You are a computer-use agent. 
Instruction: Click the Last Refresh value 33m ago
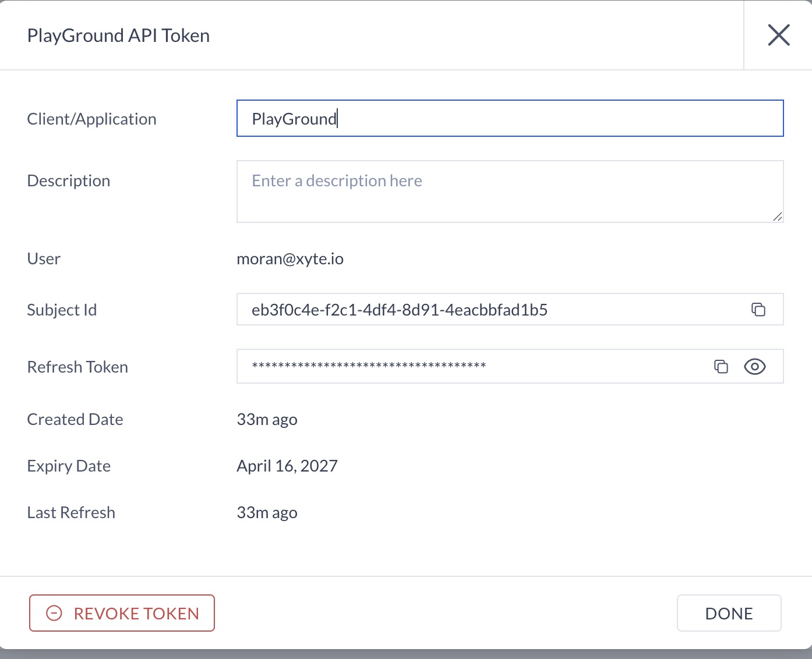pos(267,512)
